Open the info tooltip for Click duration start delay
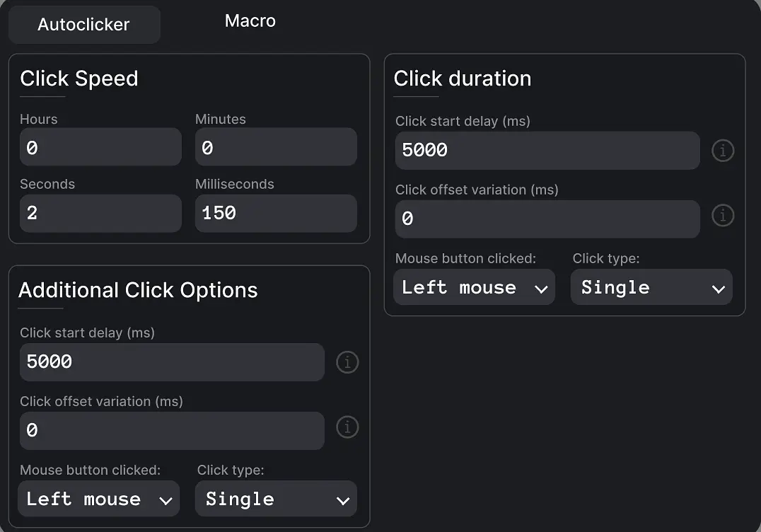 [x=722, y=151]
